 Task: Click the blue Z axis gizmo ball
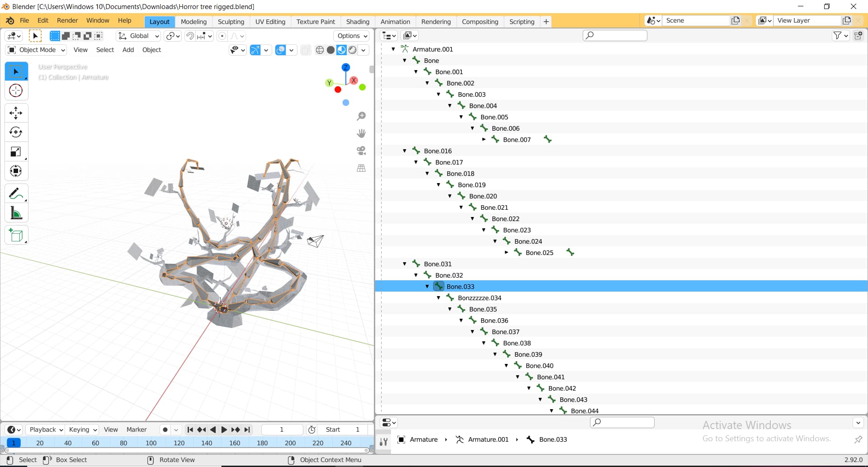pos(346,67)
